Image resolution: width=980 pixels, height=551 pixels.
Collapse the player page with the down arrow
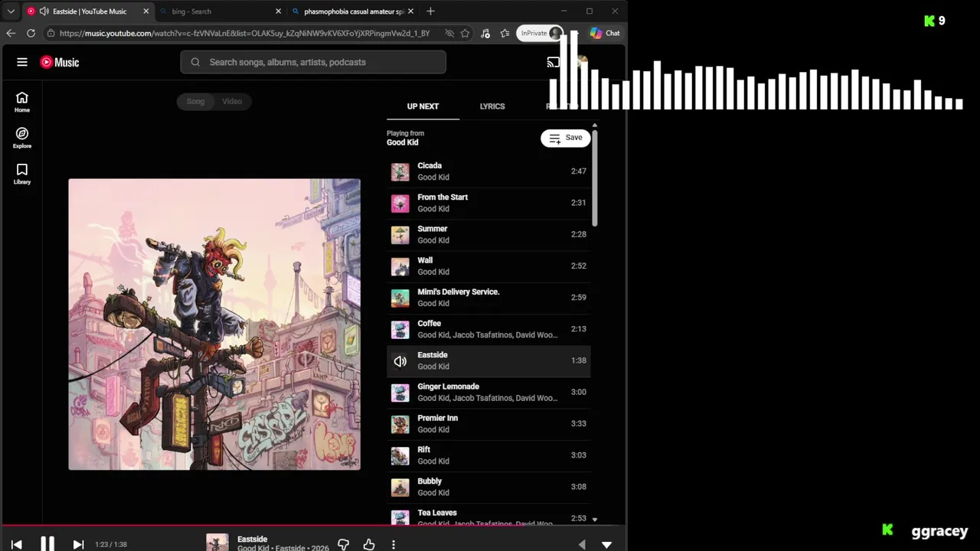[606, 544]
